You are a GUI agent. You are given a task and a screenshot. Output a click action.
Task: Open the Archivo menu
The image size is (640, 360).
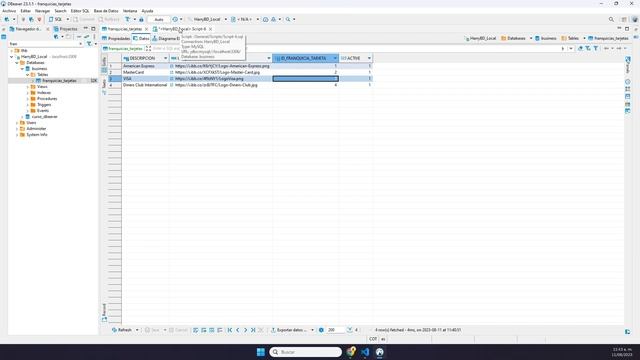(9, 11)
